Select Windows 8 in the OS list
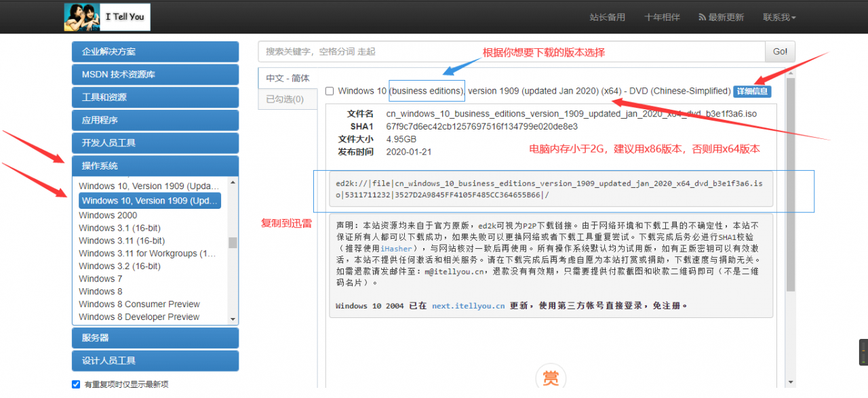This screenshot has width=868, height=398. (x=100, y=292)
